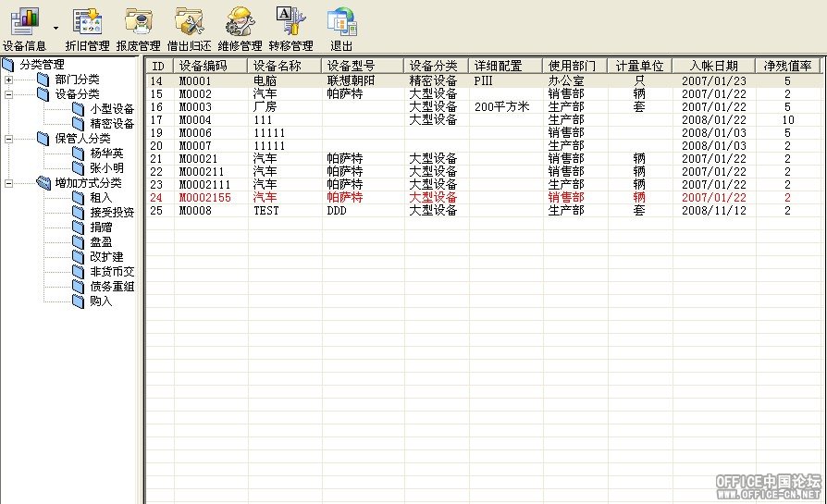
Task: Collapse the 保管人分类 tree node
Action: click(9, 140)
